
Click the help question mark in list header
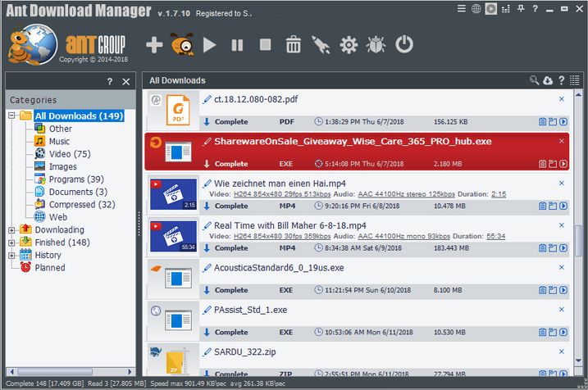point(562,80)
